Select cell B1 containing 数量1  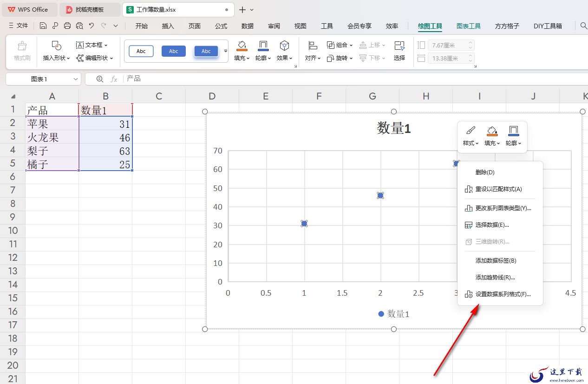105,110
